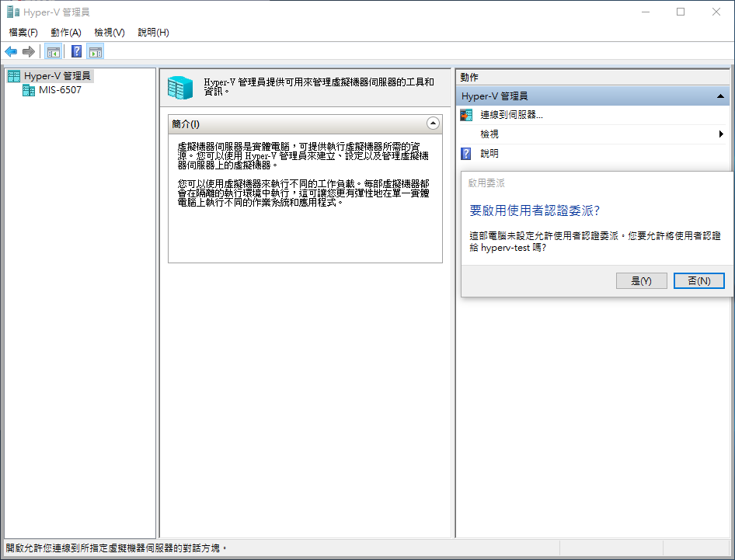Toggle the Action pane toolbar icon
Viewport: 735px width, 560px height.
[x=95, y=51]
